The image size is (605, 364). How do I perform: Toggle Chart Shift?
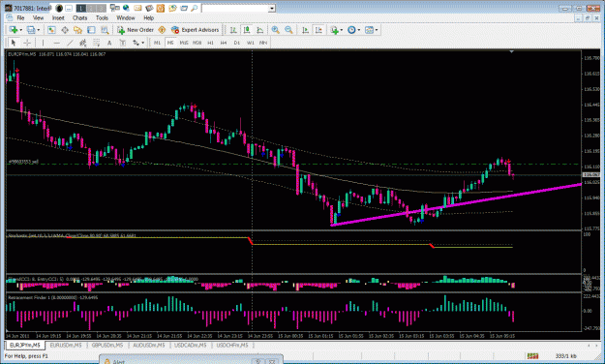click(318, 30)
